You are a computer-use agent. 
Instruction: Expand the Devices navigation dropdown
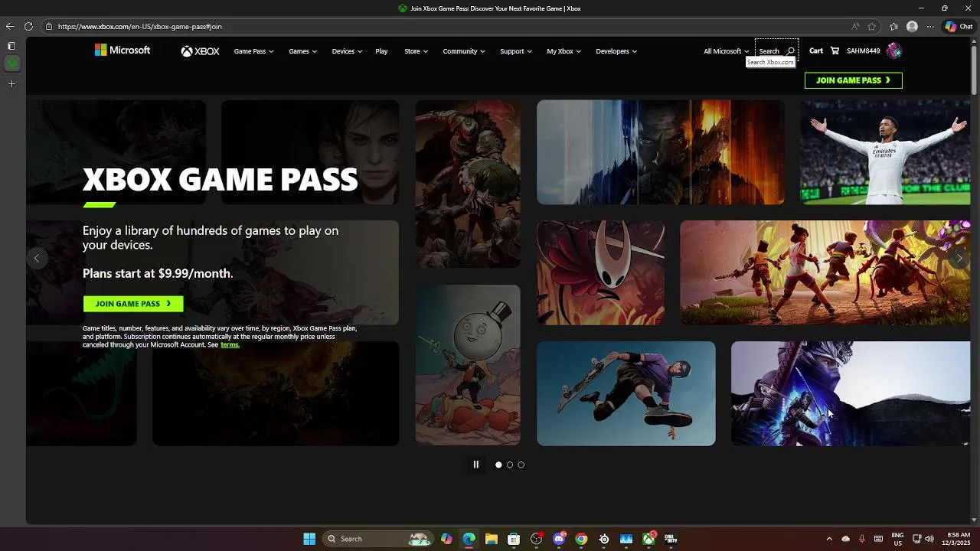[x=347, y=51]
